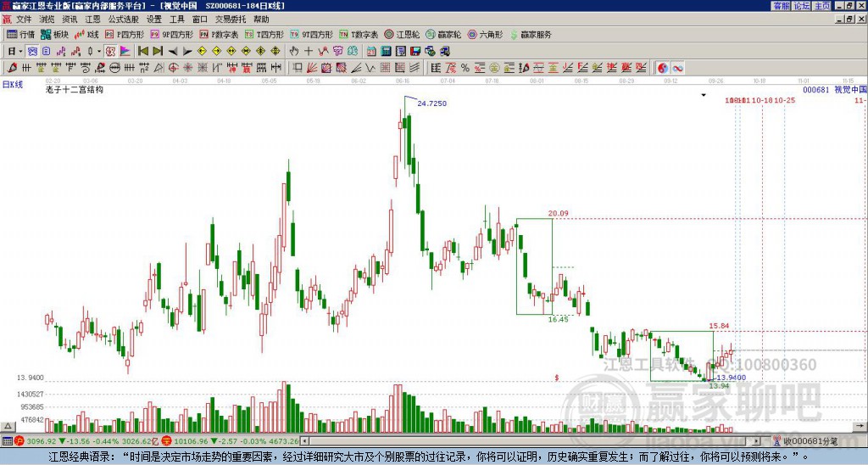Click the circle-with-line Gann tool icon
This screenshot has height=465, width=868.
(114, 68)
